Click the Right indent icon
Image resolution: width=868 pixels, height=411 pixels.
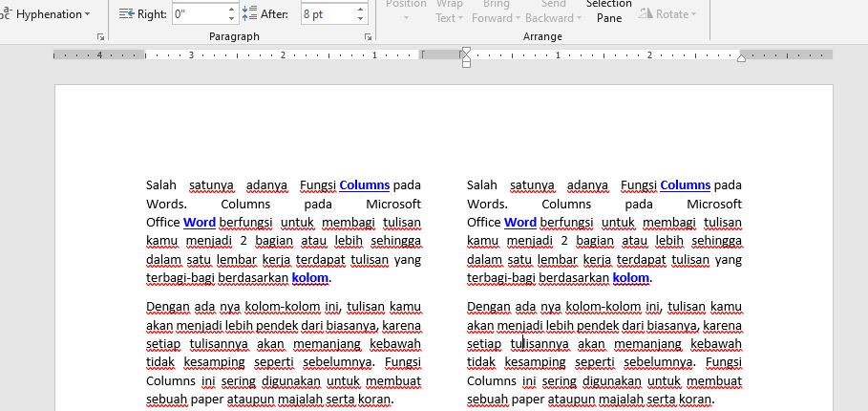point(127,13)
